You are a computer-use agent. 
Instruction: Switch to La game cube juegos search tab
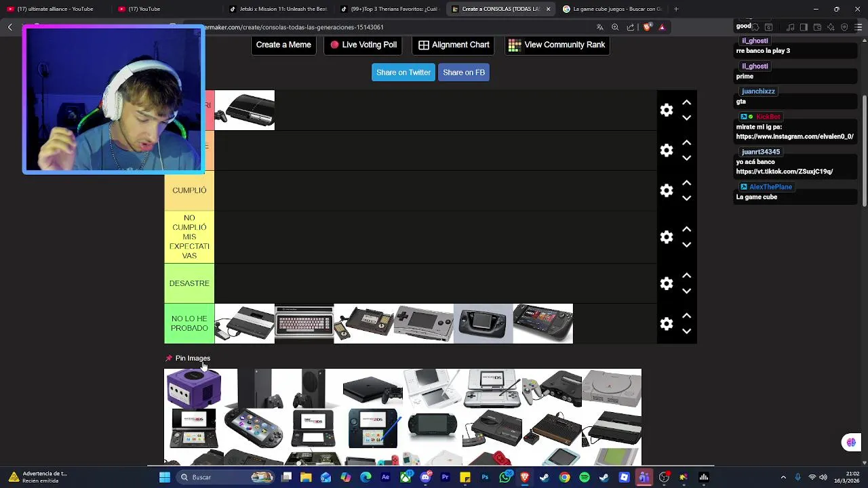pyautogui.click(x=612, y=9)
